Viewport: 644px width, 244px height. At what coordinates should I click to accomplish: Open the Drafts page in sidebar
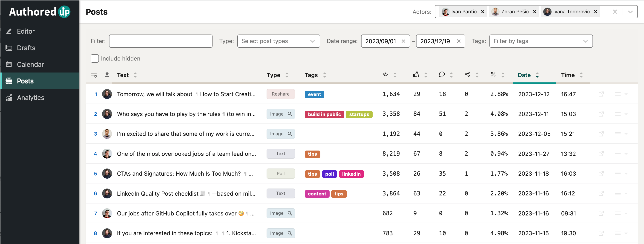[40, 48]
